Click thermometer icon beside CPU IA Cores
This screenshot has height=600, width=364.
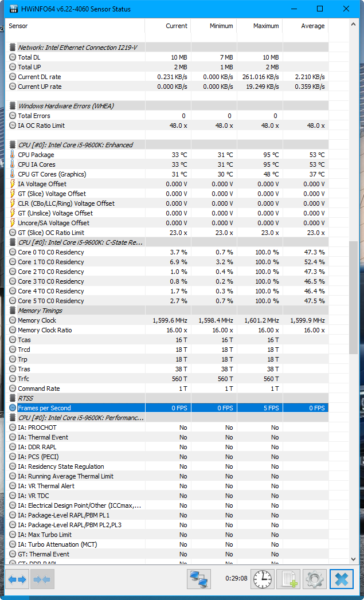click(13, 164)
